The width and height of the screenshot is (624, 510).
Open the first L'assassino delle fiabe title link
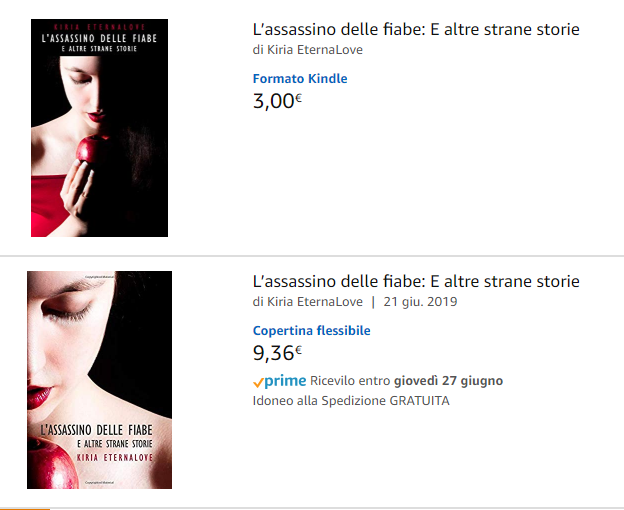point(416,29)
